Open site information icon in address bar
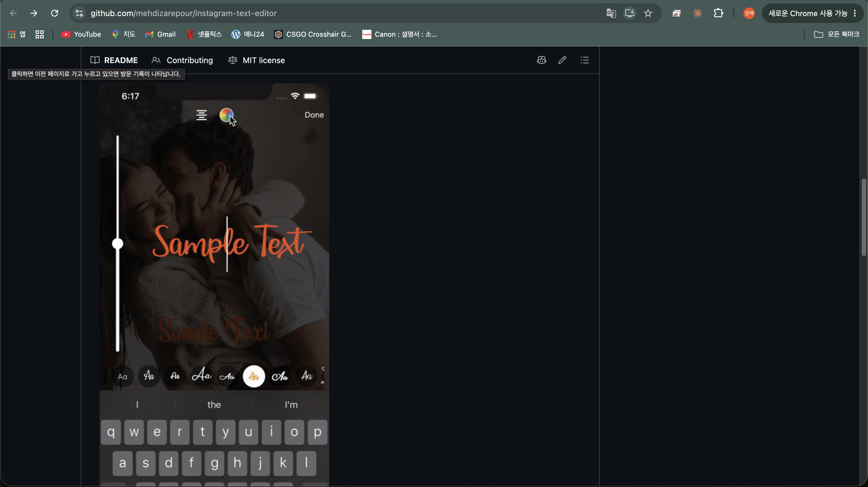This screenshot has width=868, height=487. 79,13
